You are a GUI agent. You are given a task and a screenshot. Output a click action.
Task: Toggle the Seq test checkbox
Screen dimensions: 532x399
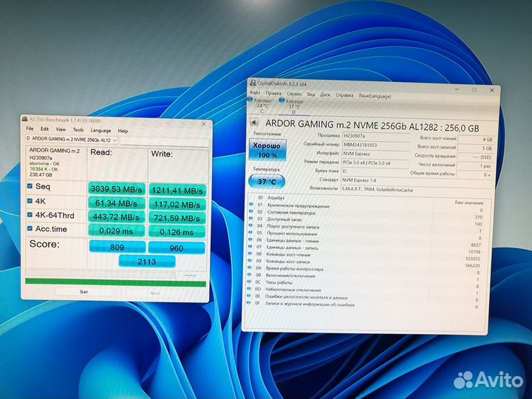click(30, 186)
